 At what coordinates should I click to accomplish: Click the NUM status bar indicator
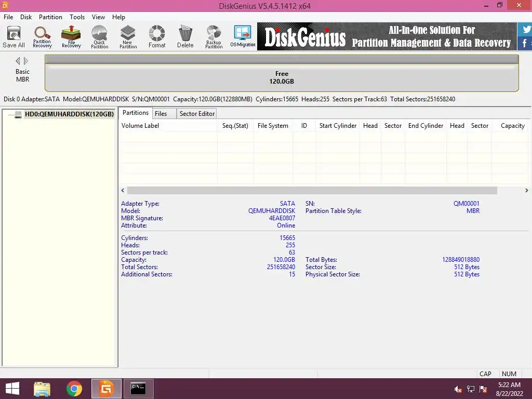tap(509, 374)
